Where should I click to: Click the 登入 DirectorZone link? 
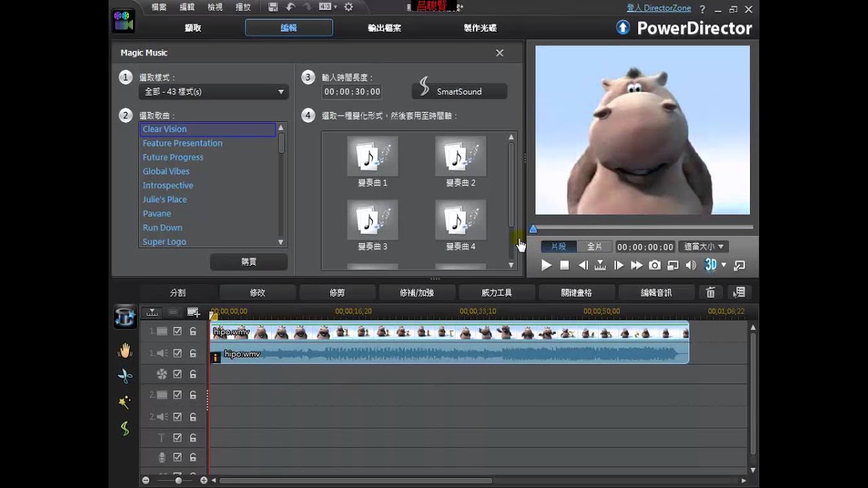tap(659, 8)
